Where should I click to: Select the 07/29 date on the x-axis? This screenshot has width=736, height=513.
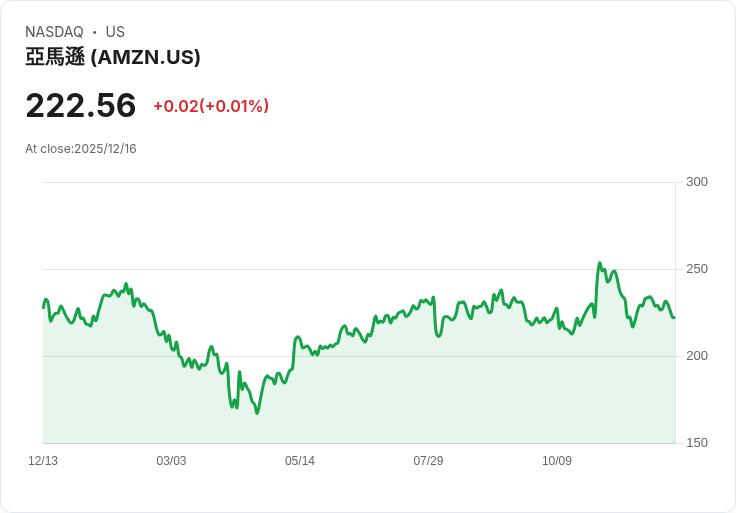pyautogui.click(x=428, y=461)
